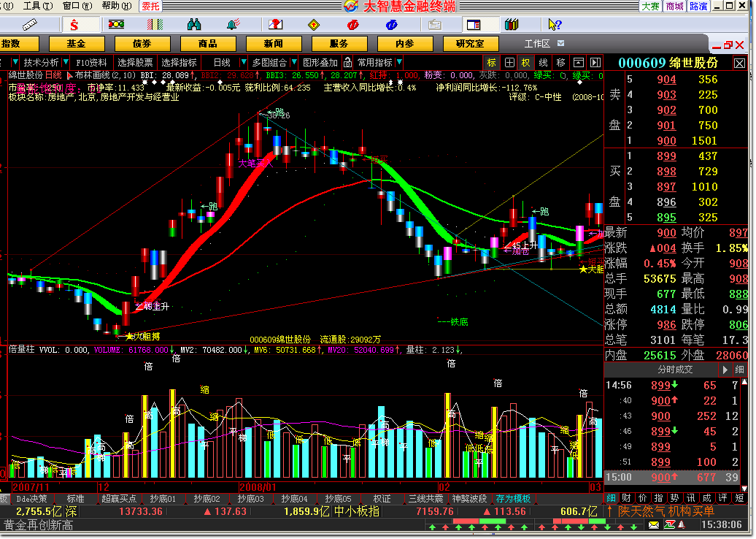
Task: Click the 基金 yellow button
Action: pos(77,43)
